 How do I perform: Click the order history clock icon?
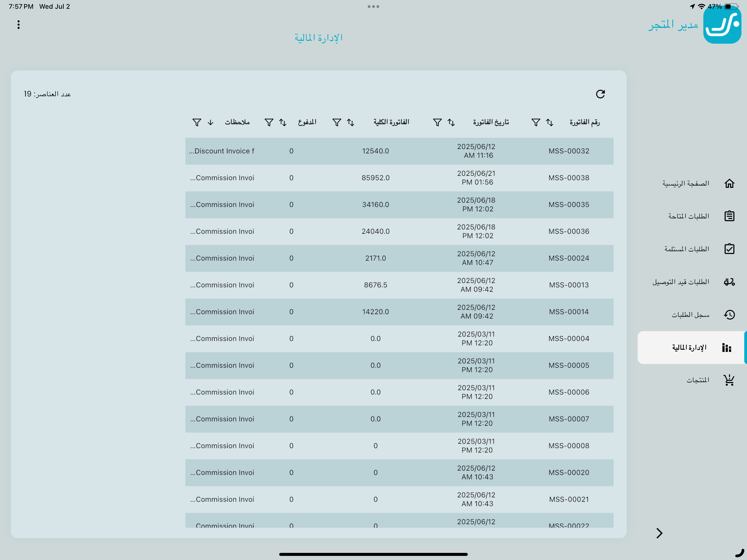pos(729,314)
